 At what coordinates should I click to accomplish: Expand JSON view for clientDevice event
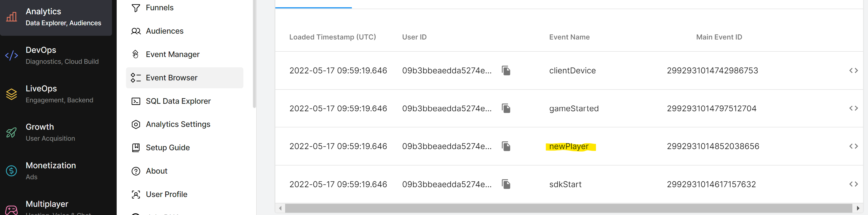[x=853, y=70]
